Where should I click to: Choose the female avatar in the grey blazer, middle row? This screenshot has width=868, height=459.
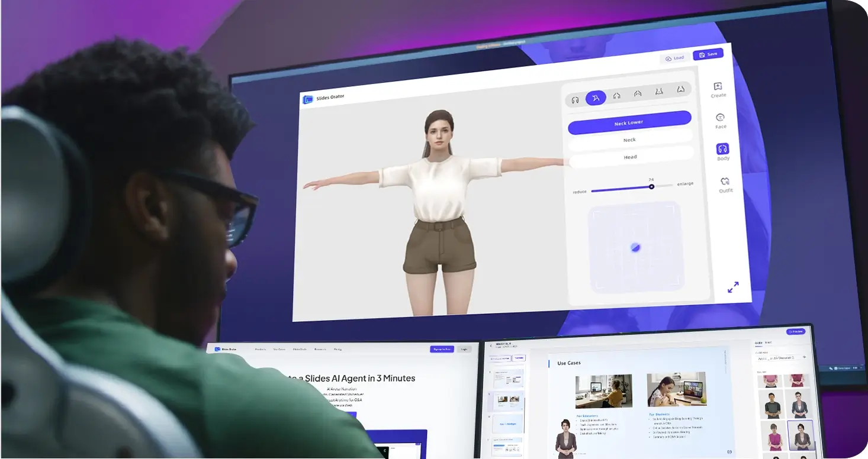click(799, 403)
